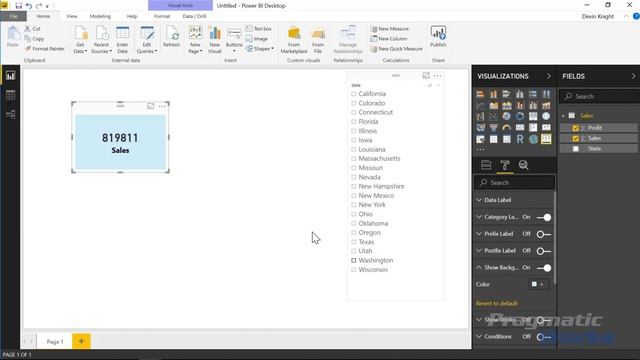Uncheck the Profit field checkbox

pos(576,128)
